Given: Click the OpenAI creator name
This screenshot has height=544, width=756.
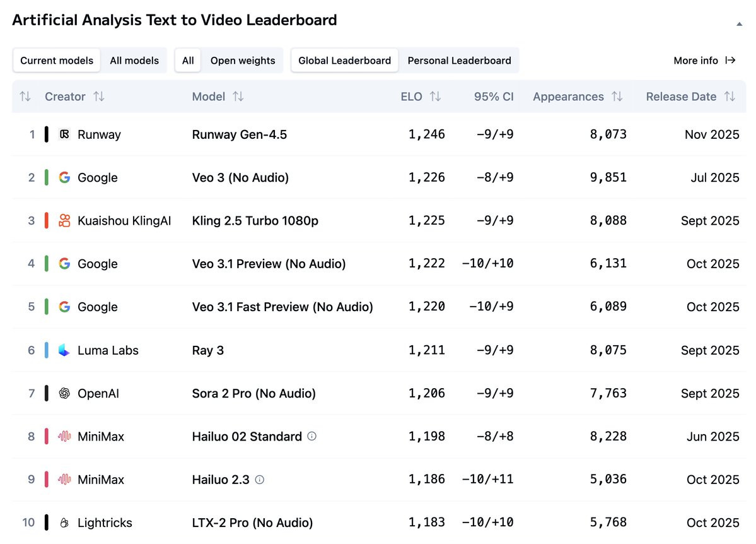Looking at the screenshot, I should click(x=98, y=393).
